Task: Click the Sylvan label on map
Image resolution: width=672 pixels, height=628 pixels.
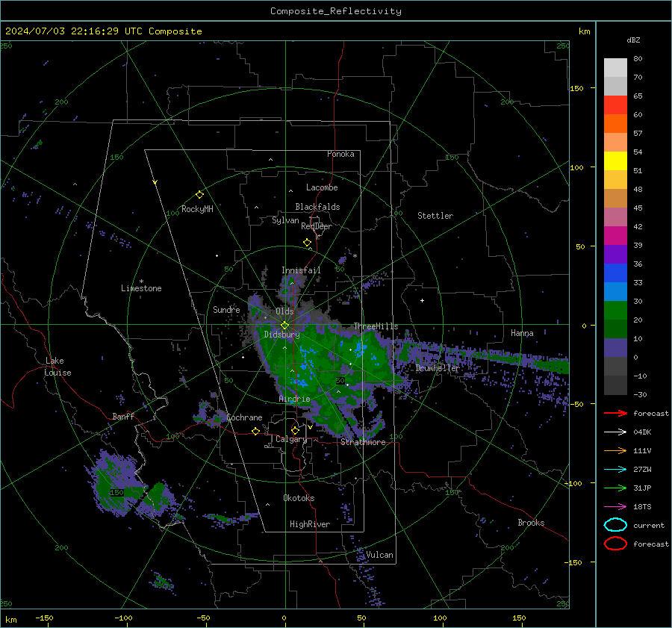Action: [285, 220]
